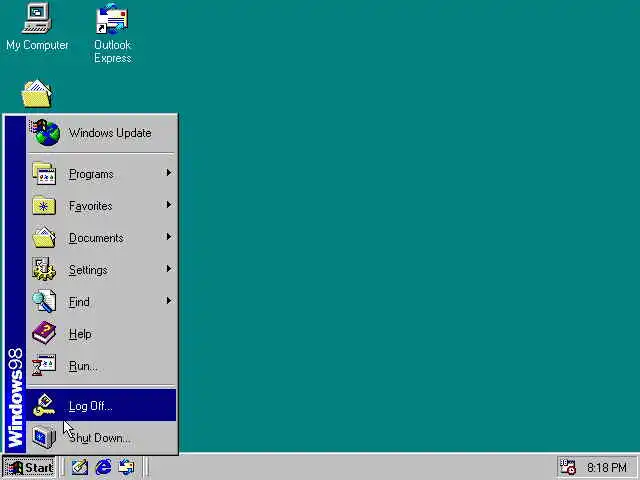
Task: Click the Programs folder icon
Action: click(44, 173)
